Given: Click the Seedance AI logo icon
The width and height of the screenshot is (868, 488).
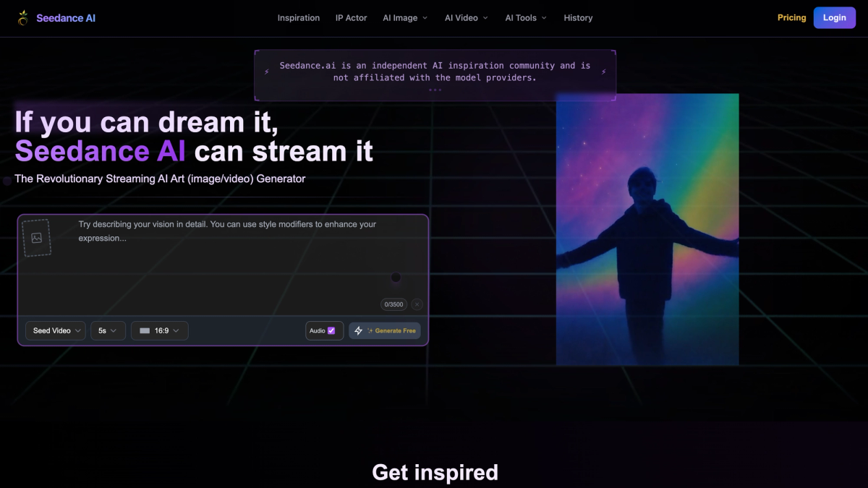Looking at the screenshot, I should [x=24, y=17].
